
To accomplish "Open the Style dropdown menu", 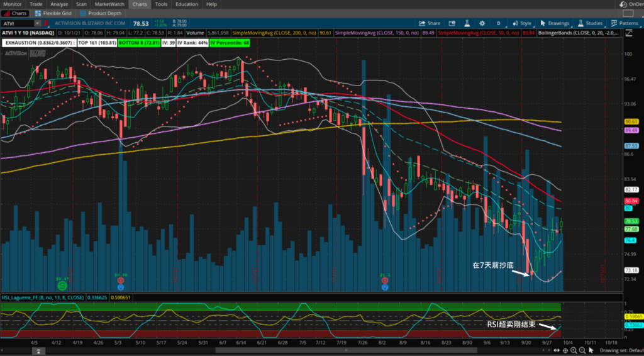I will tap(521, 23).
